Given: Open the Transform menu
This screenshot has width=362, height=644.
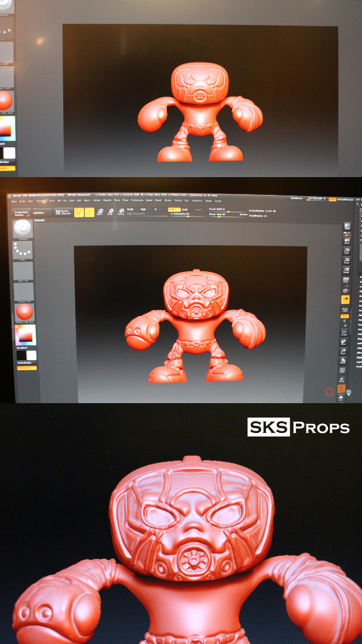Looking at the screenshot, I should (x=197, y=200).
